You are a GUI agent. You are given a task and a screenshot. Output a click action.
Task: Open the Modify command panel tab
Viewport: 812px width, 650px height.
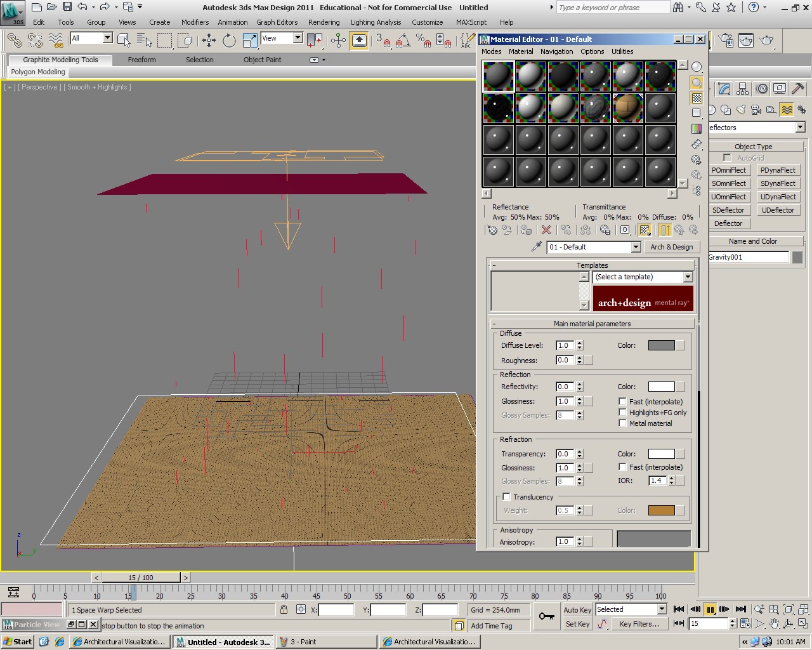[724, 89]
